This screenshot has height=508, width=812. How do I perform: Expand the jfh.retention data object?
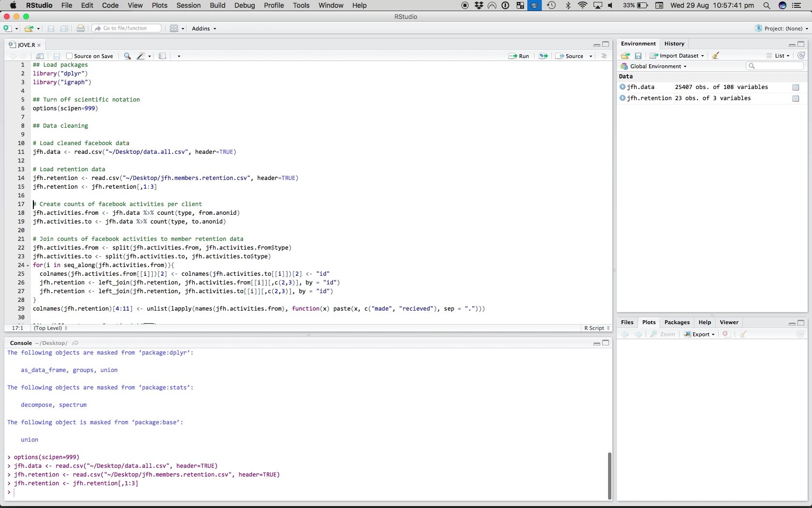pyautogui.click(x=623, y=98)
